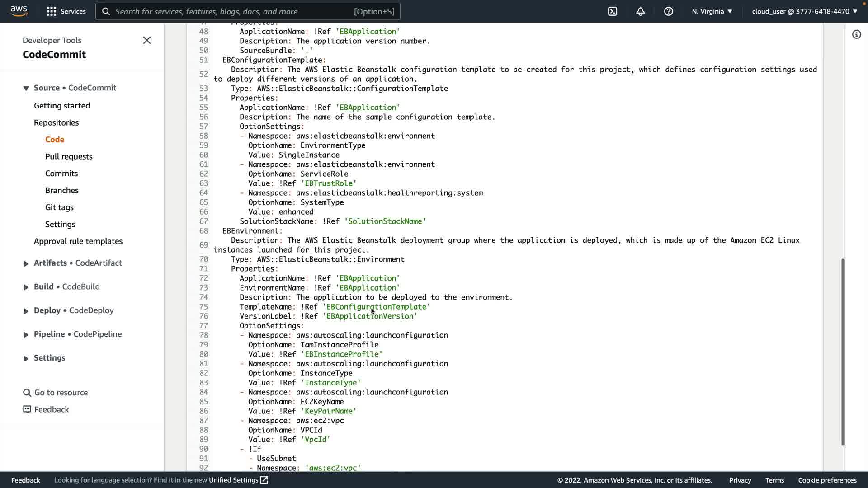Open the sidebar Feedback chat icon
868x488 pixels.
(27, 409)
